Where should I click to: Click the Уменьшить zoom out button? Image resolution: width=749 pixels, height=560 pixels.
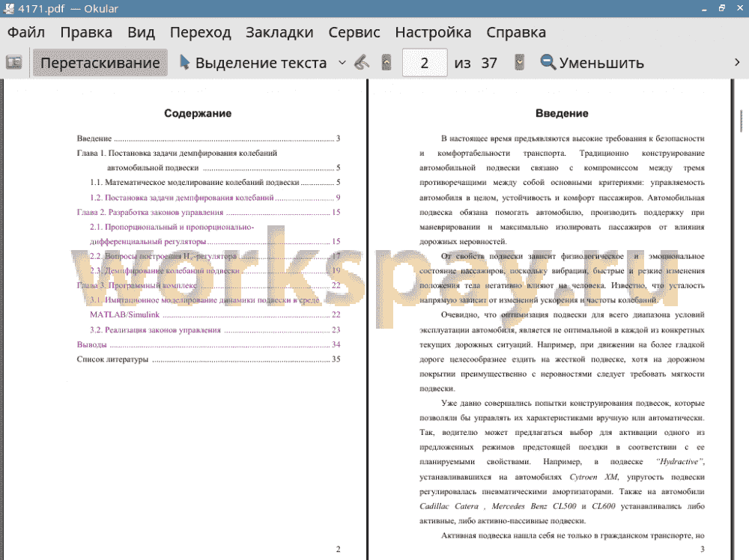[592, 63]
